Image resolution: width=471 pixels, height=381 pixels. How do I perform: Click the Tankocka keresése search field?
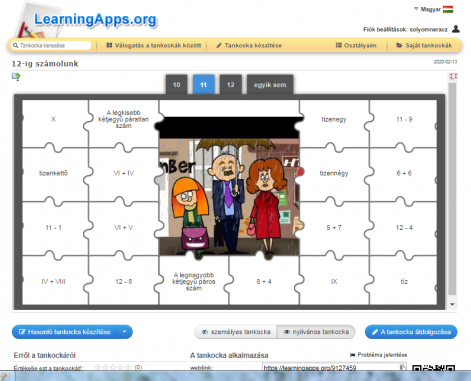51,45
